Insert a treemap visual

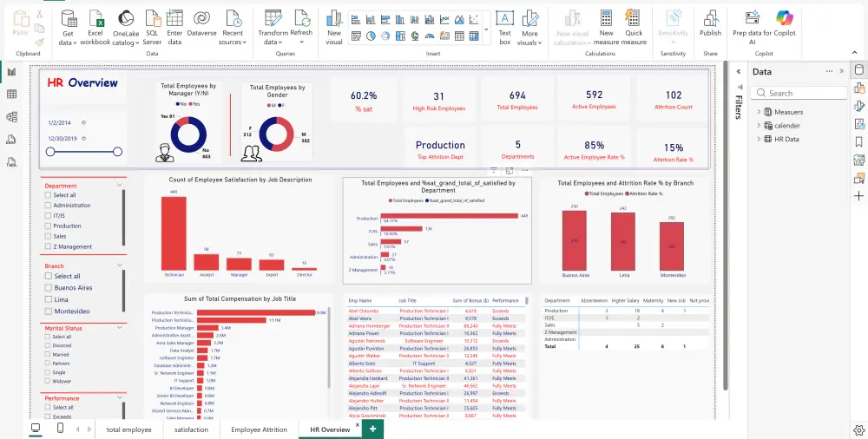click(x=400, y=36)
